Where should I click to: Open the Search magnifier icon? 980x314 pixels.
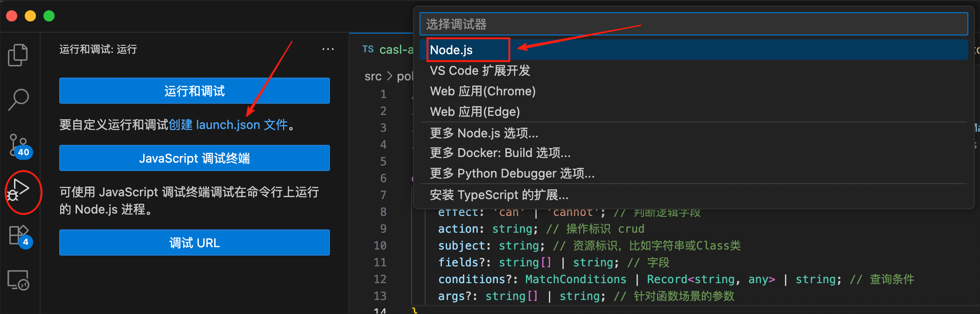(19, 100)
